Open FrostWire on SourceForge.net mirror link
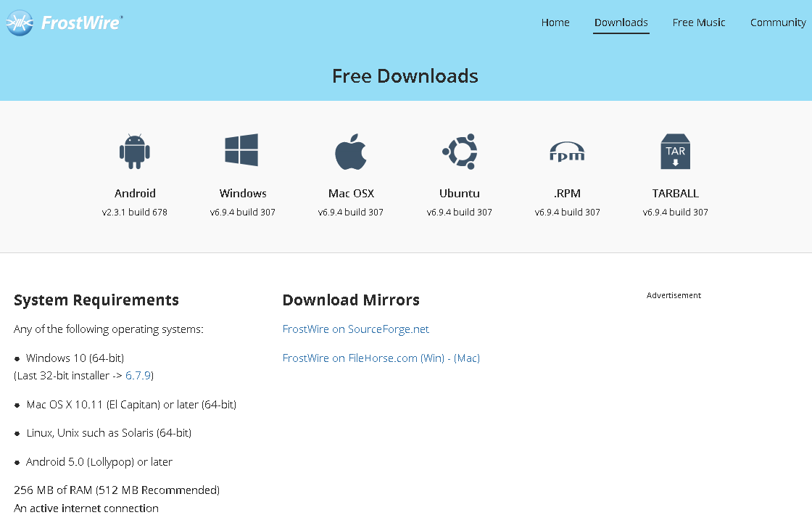Screen dimensions: 812x523 (x=356, y=329)
